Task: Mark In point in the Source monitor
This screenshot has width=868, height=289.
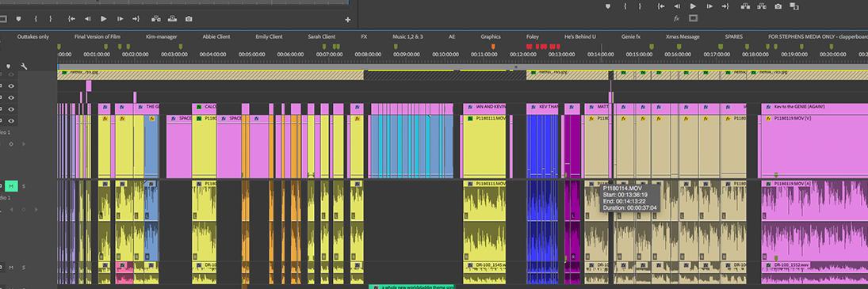Action: coord(36,19)
